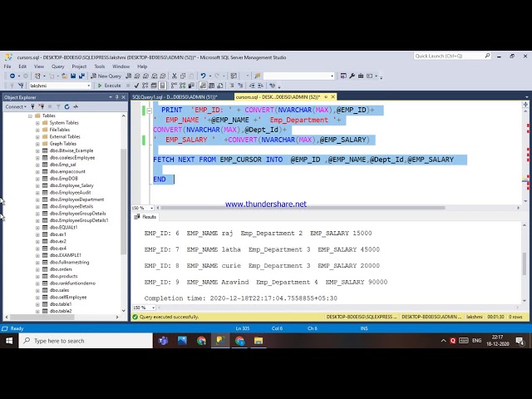
Task: Click the Results to Text icon
Action: 203,86
